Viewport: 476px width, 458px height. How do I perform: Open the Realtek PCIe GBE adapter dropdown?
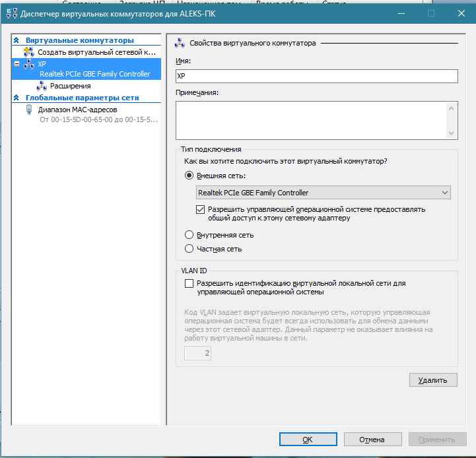[323, 193]
